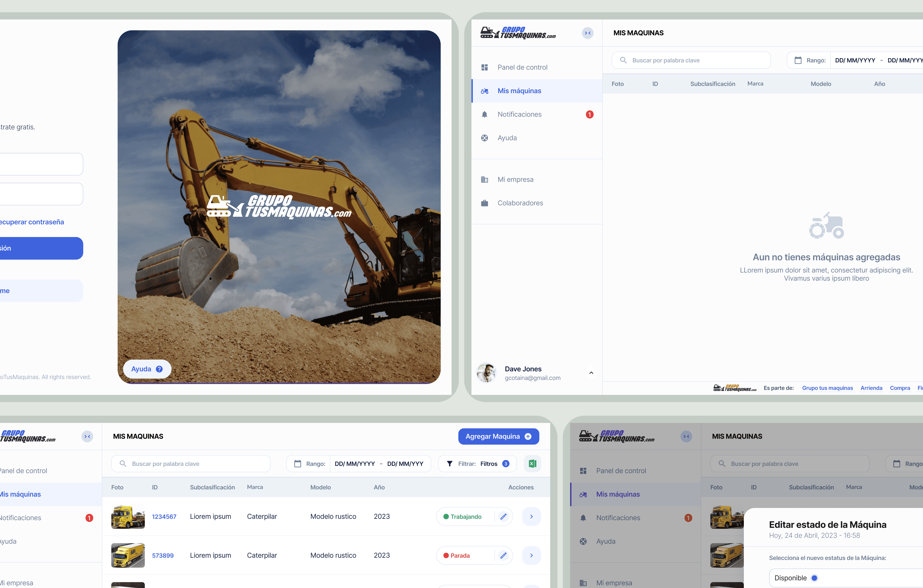Open the Grupo tus maquinas footer link
Screen dimensions: 923x588
coord(827,388)
